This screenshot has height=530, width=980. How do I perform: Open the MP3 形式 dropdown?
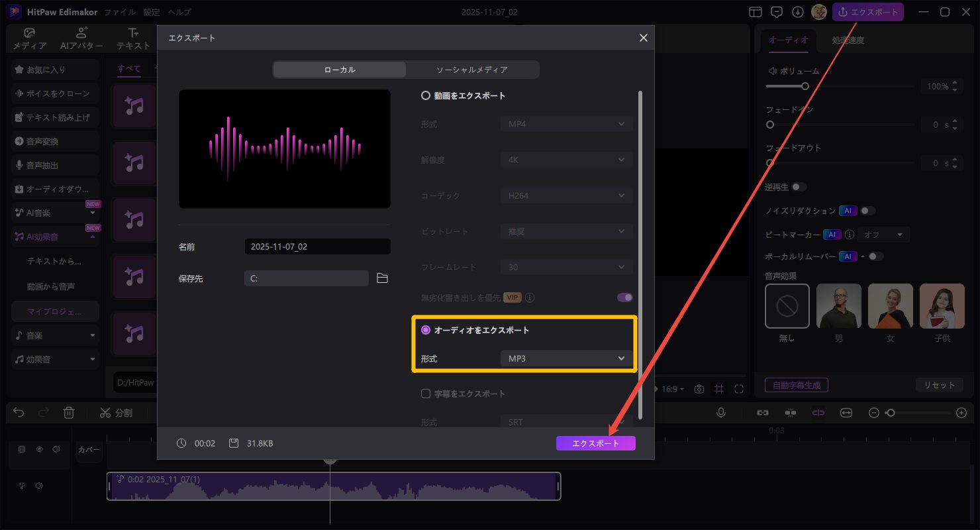566,358
